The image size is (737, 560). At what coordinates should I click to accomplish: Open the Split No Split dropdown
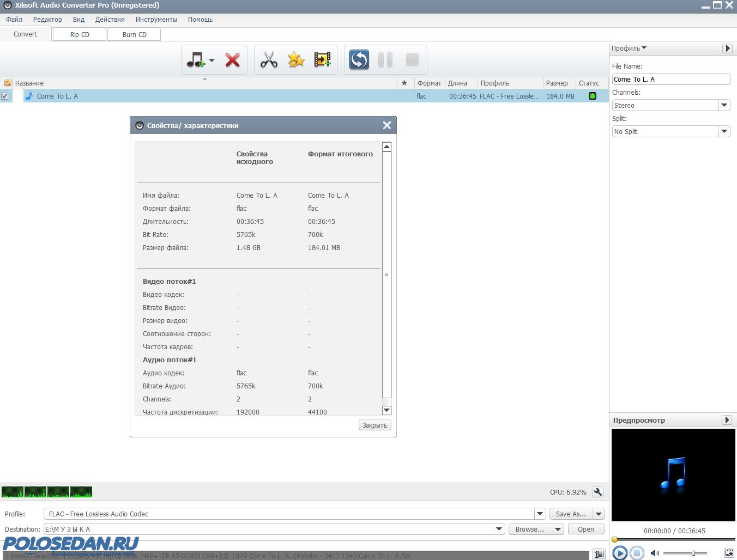724,131
